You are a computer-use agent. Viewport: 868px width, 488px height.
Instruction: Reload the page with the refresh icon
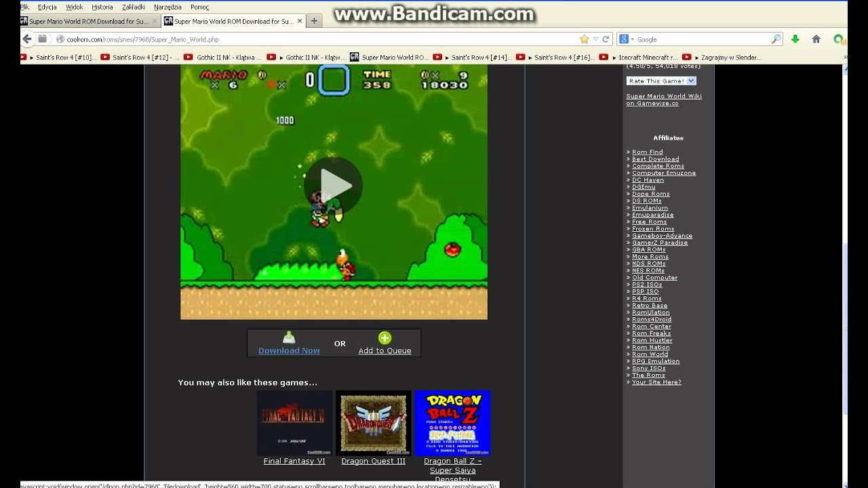tap(606, 39)
